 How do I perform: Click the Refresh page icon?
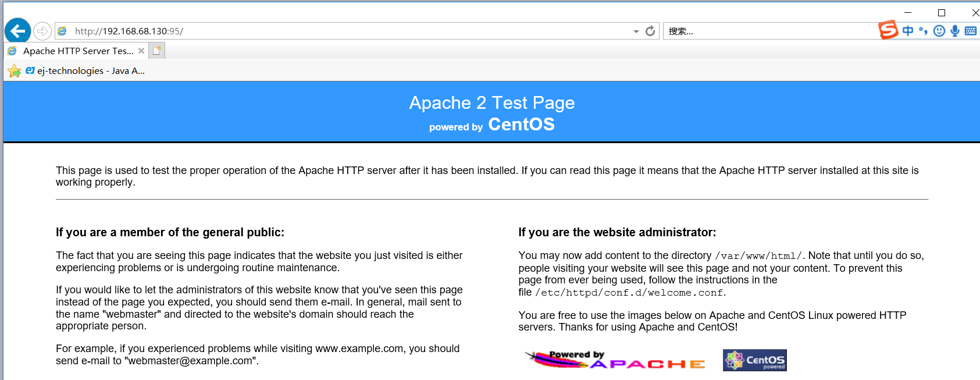(x=650, y=31)
